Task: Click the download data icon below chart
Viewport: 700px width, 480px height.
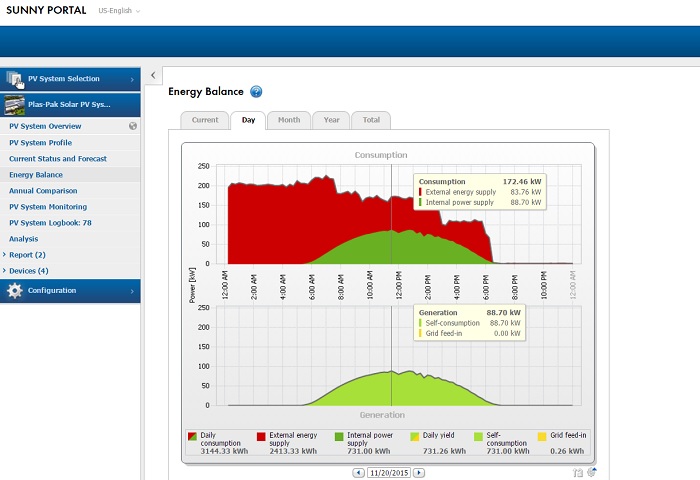Action: click(x=578, y=472)
